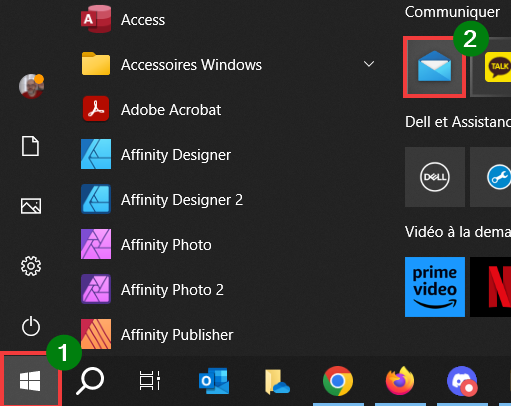Click the Dell et Assistance group heading
The height and width of the screenshot is (406, 511).
coord(458,122)
